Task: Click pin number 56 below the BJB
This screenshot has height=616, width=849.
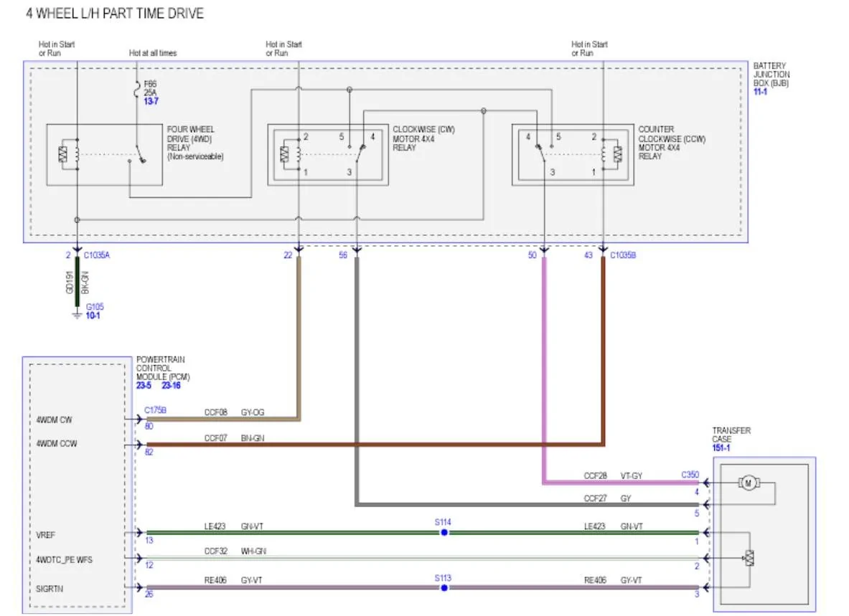Action: point(343,255)
